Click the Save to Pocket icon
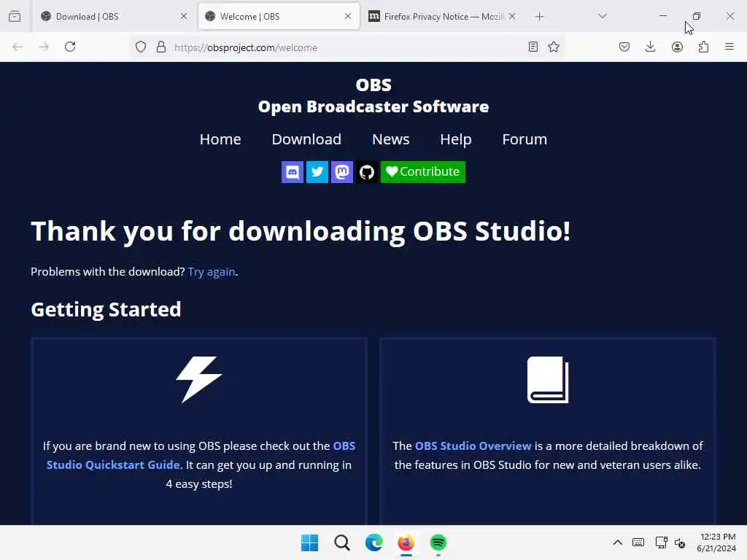Viewport: 747px width, 560px height. (624, 47)
